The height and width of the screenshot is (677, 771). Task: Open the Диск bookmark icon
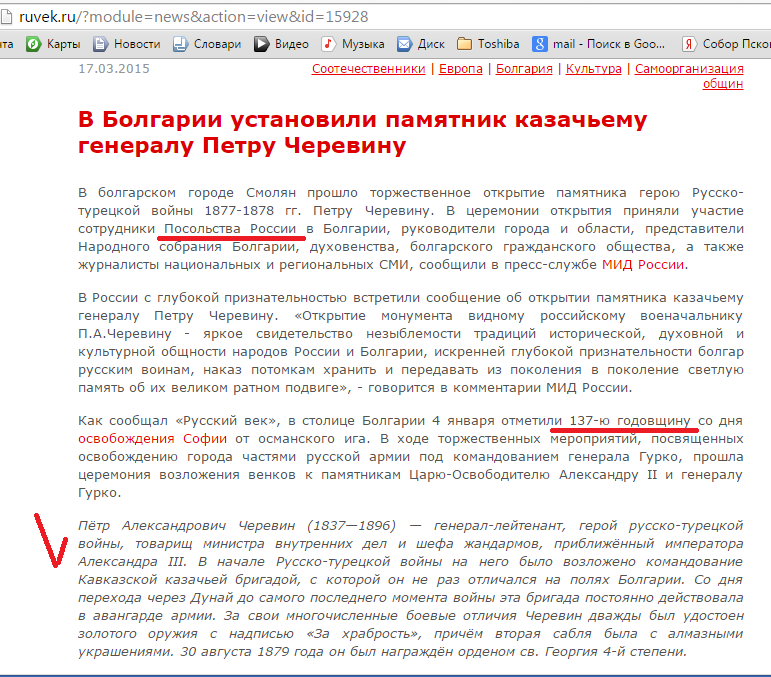click(404, 44)
